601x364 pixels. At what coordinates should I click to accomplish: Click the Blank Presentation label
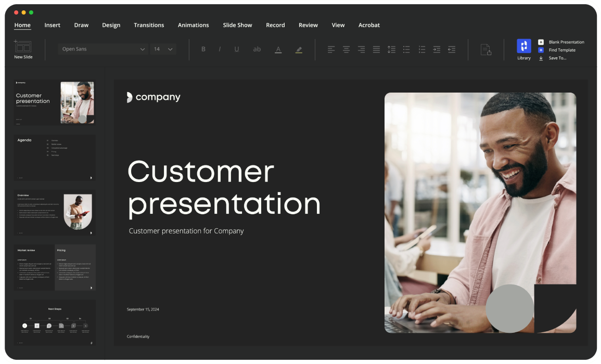click(x=567, y=42)
